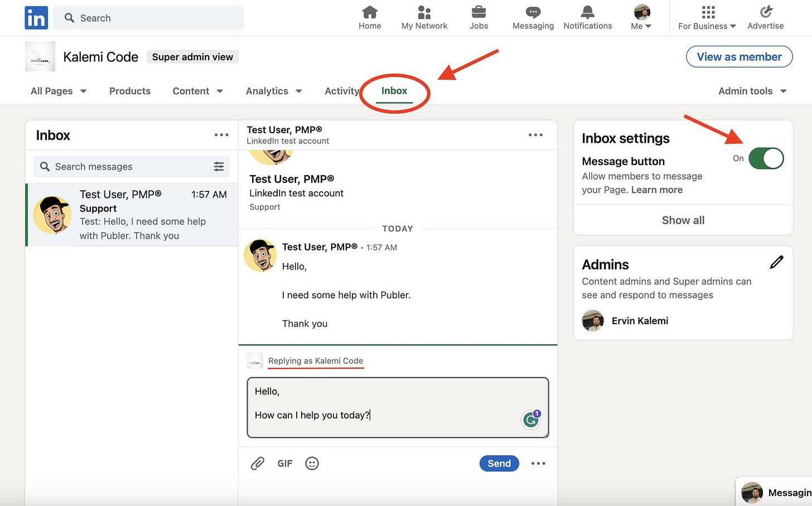Expand the Content dropdown
The height and width of the screenshot is (506, 812).
(198, 91)
